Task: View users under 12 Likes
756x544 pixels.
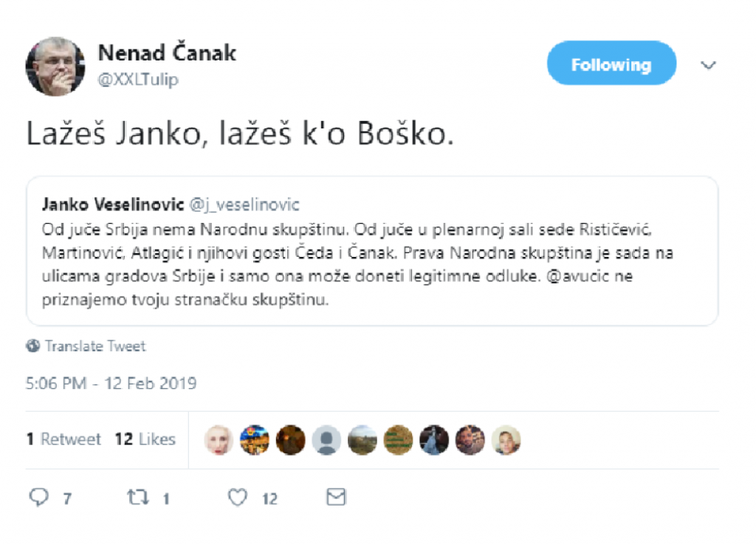Action: pos(146,438)
